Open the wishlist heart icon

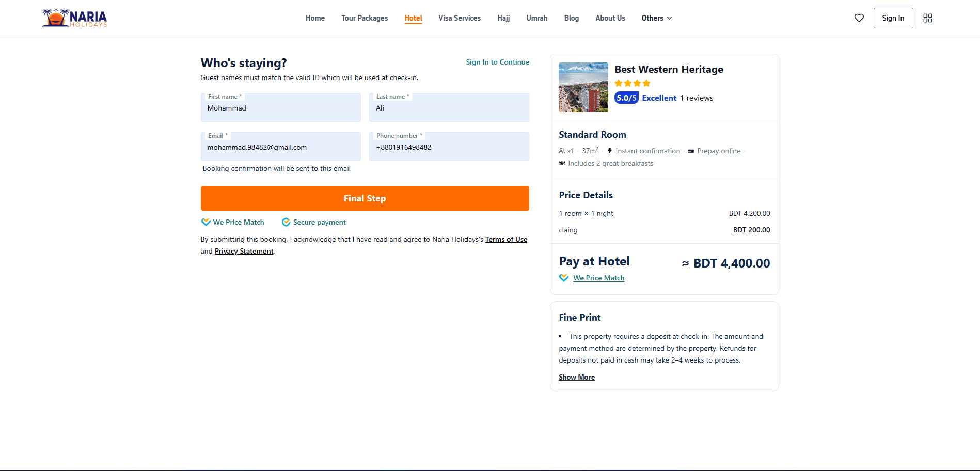859,18
